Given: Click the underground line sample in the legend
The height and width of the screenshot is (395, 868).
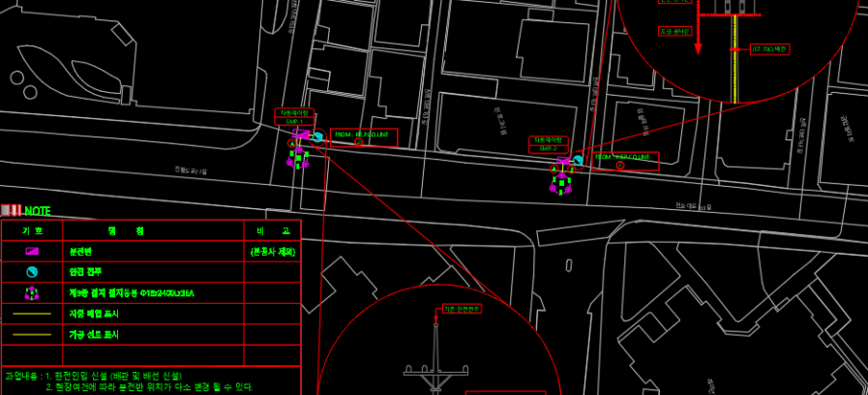Looking at the screenshot, I should pos(32,314).
